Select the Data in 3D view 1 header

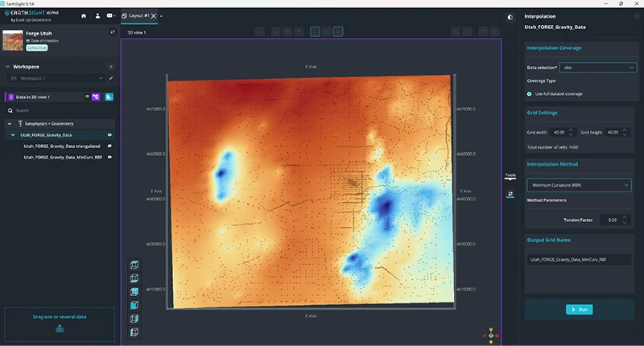[x=33, y=97]
